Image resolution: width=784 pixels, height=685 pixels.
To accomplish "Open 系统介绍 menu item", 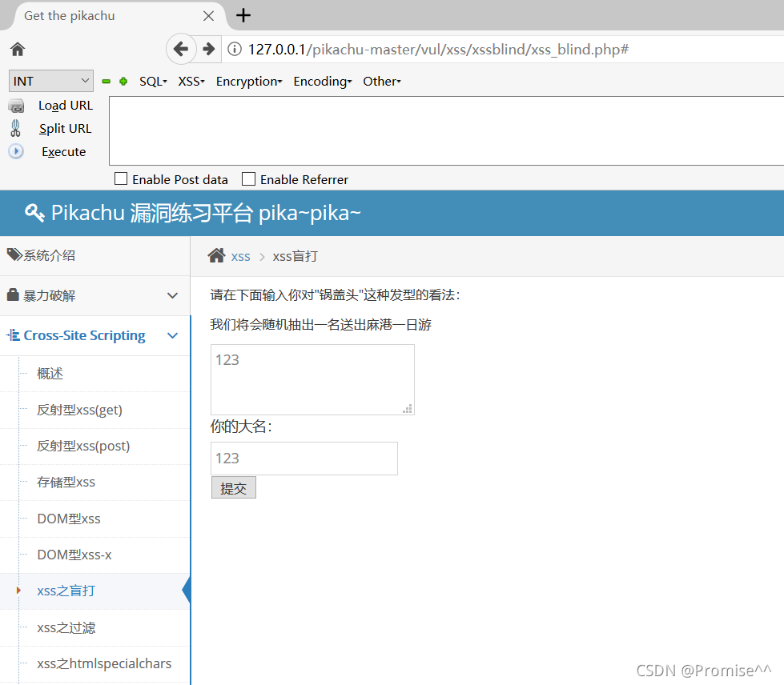I will coord(49,255).
